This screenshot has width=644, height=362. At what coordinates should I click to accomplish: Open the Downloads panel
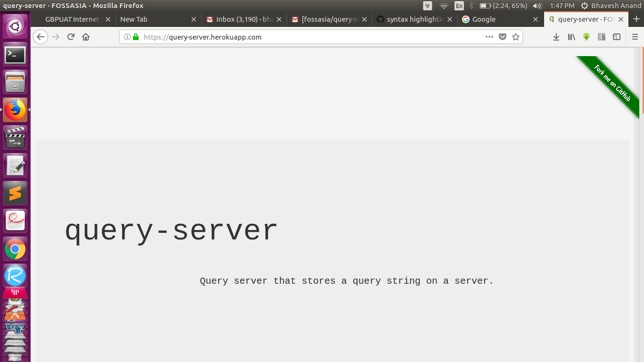click(556, 37)
